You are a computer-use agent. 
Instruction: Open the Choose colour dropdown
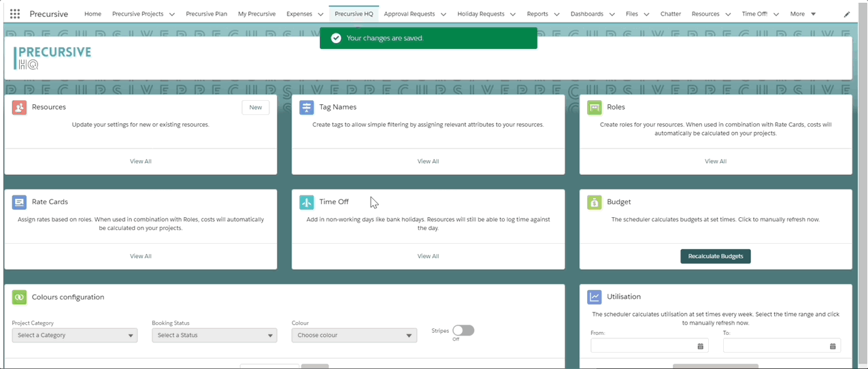pyautogui.click(x=354, y=335)
